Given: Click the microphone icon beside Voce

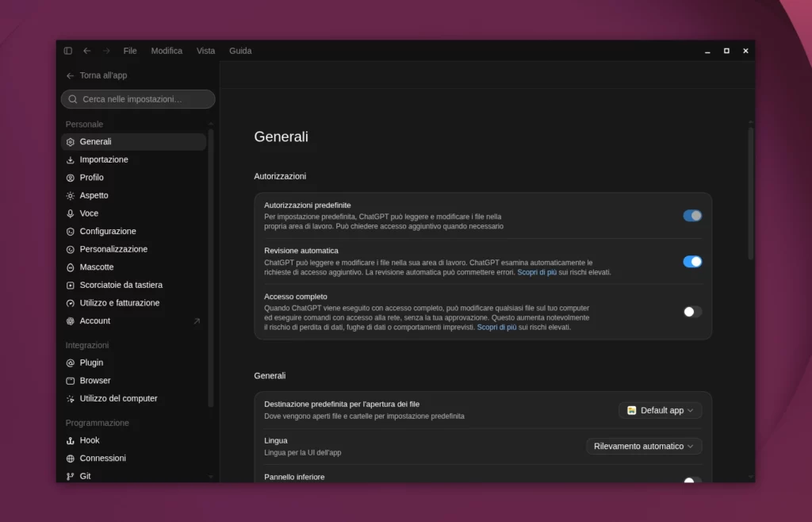Looking at the screenshot, I should pyautogui.click(x=71, y=213).
